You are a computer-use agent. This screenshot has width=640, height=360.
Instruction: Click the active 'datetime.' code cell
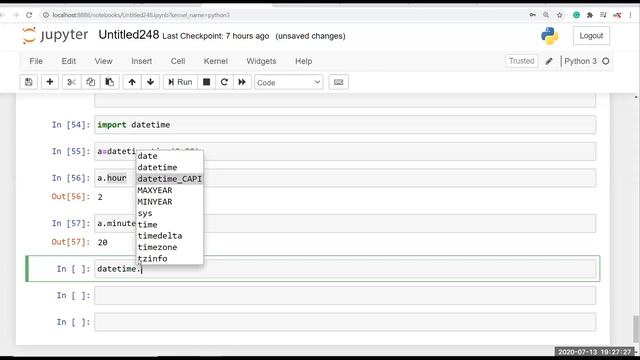point(345,269)
